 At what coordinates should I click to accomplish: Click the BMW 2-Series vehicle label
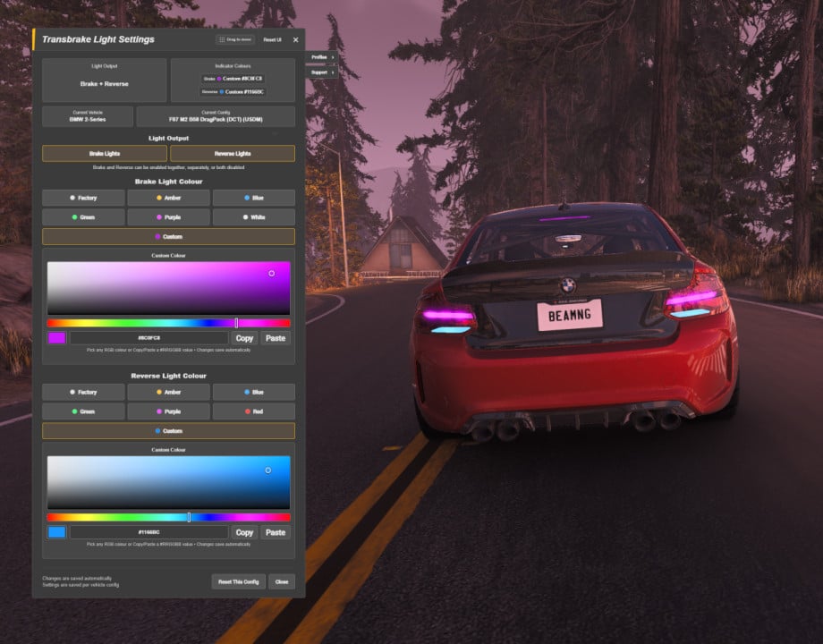(x=88, y=120)
